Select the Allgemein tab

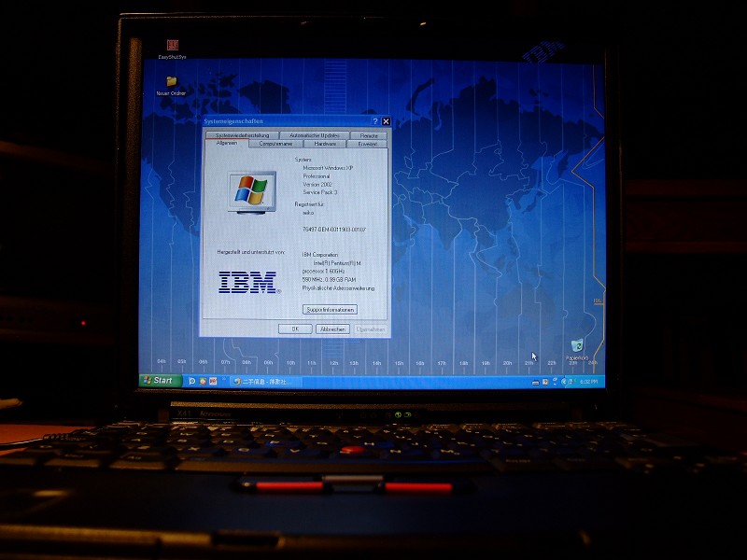(x=227, y=143)
